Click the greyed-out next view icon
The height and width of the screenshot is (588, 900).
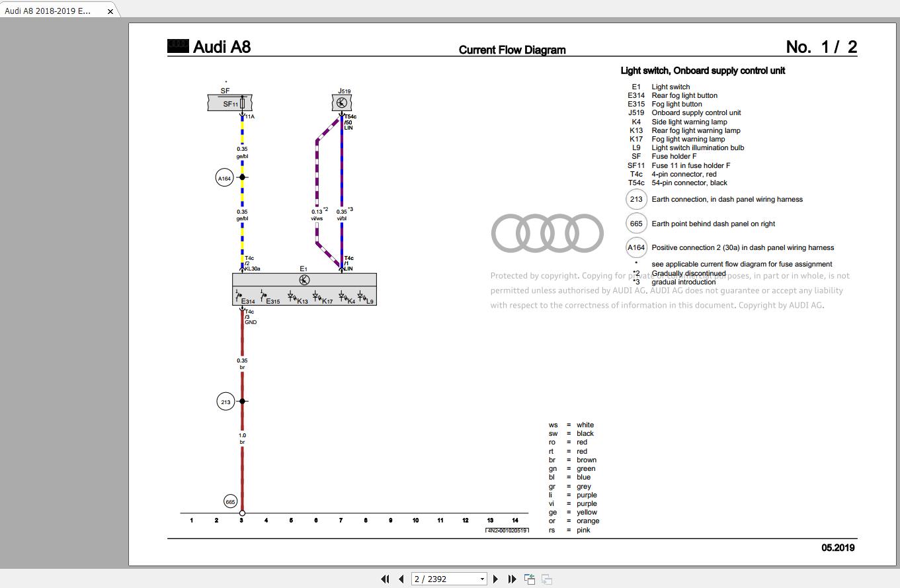pyautogui.click(x=547, y=579)
